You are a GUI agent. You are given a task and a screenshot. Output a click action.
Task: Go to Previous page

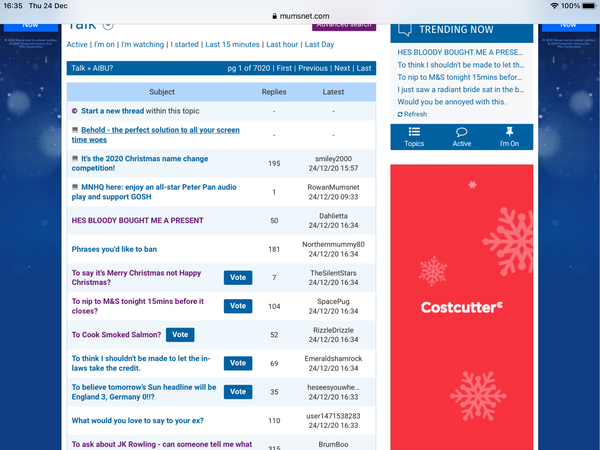[313, 68]
